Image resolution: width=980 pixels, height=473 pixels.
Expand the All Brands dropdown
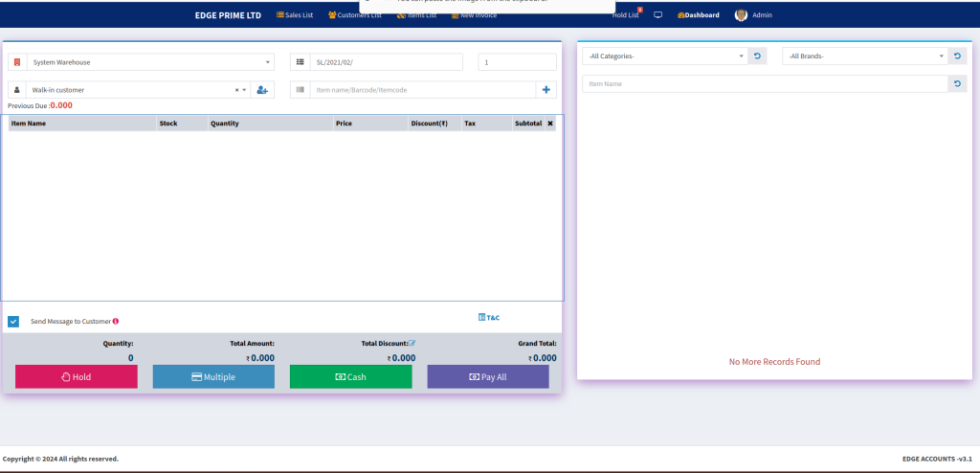tap(863, 56)
